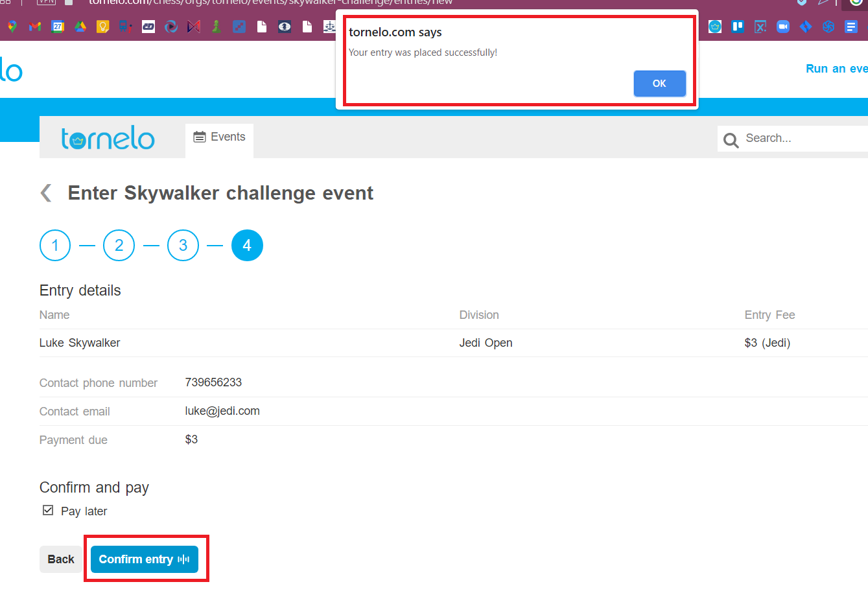Click the Entry details heading
The image size is (868, 606).
click(x=80, y=290)
